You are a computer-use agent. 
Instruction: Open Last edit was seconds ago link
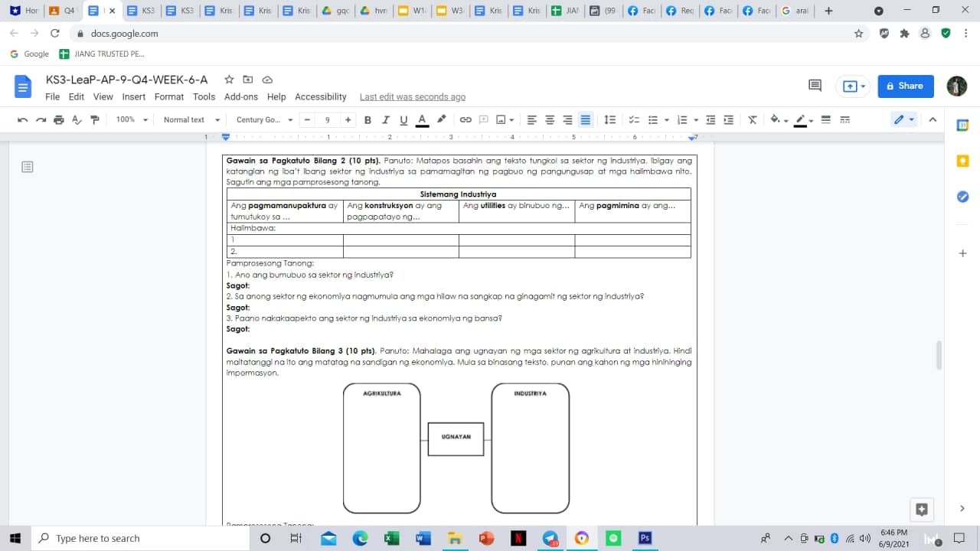(413, 97)
